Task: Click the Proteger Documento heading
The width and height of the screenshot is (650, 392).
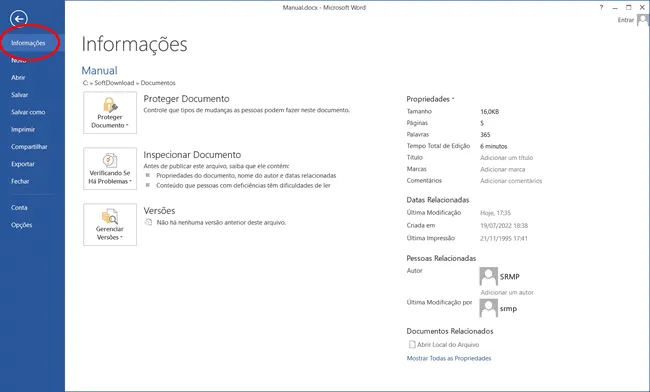Action: click(186, 99)
